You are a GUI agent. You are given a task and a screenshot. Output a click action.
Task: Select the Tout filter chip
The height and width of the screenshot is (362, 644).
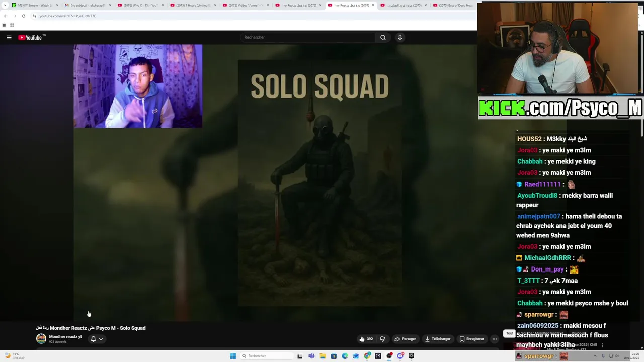(510, 333)
